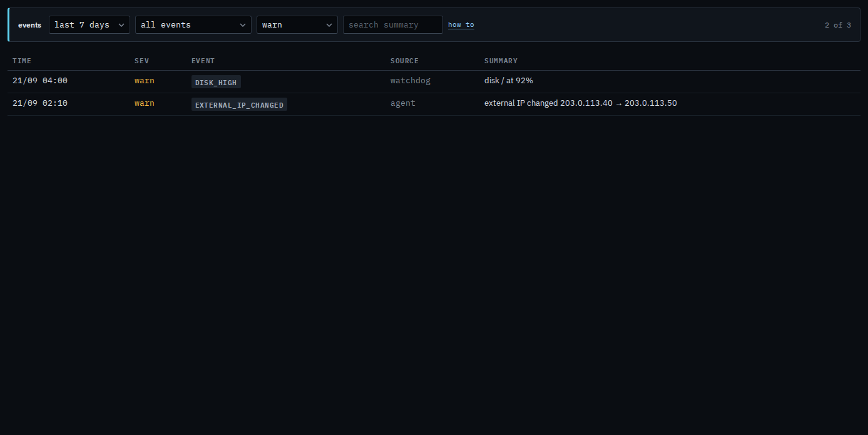This screenshot has width=868, height=435.
Task: Focus the search summary input field
Action: [x=393, y=25]
